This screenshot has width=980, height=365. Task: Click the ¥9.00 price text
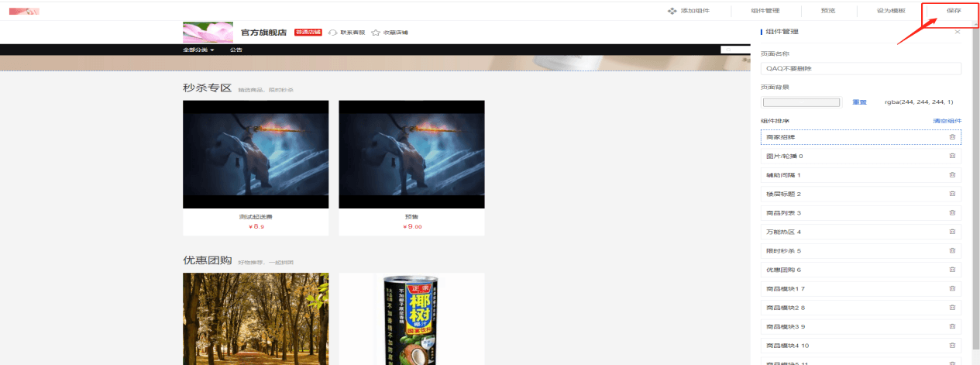pyautogui.click(x=412, y=226)
